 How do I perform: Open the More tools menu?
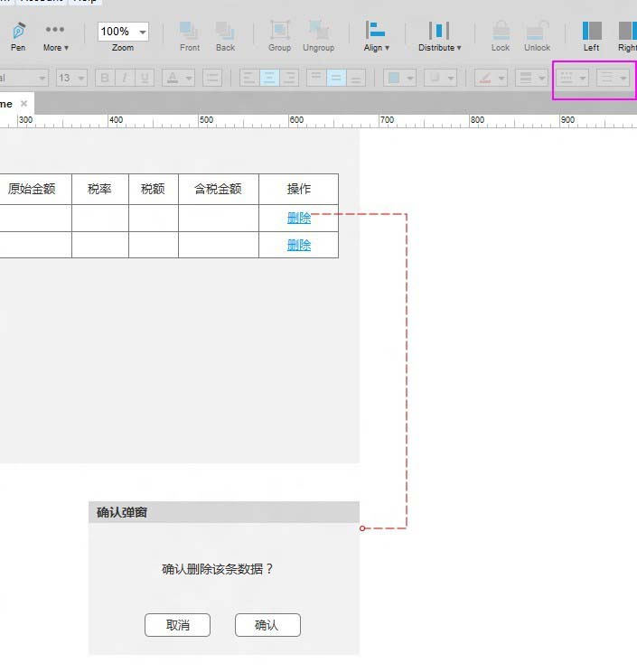55,34
